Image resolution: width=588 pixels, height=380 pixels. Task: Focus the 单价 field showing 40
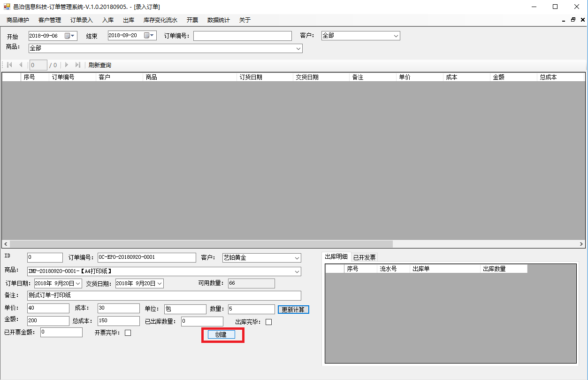coord(48,309)
